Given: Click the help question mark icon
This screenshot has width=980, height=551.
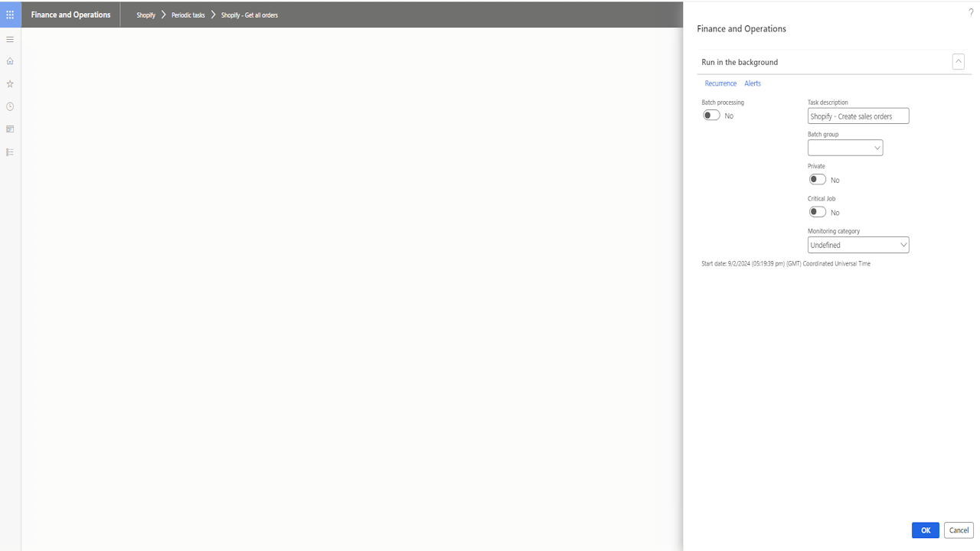Looking at the screenshot, I should click(x=971, y=12).
